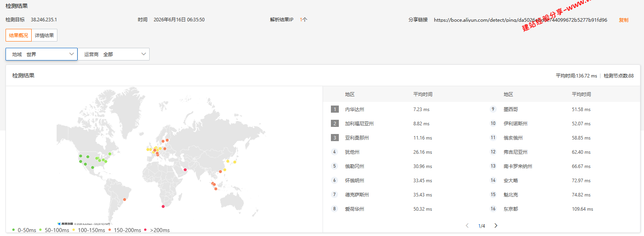Screen dimensions: 644x236
Task: Click the rank 2 badge
Action: click(x=335, y=123)
